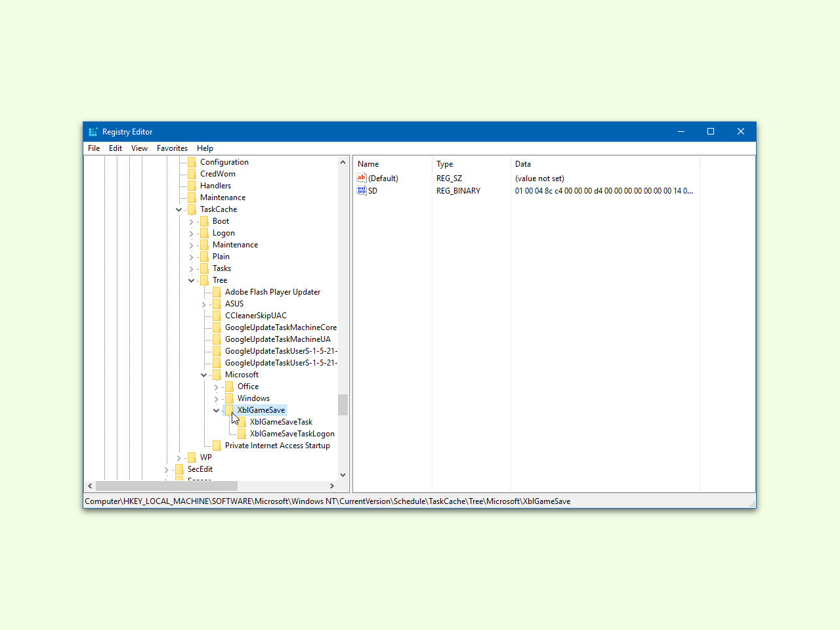Click the WP folder icon
The image size is (840, 630).
coord(192,457)
